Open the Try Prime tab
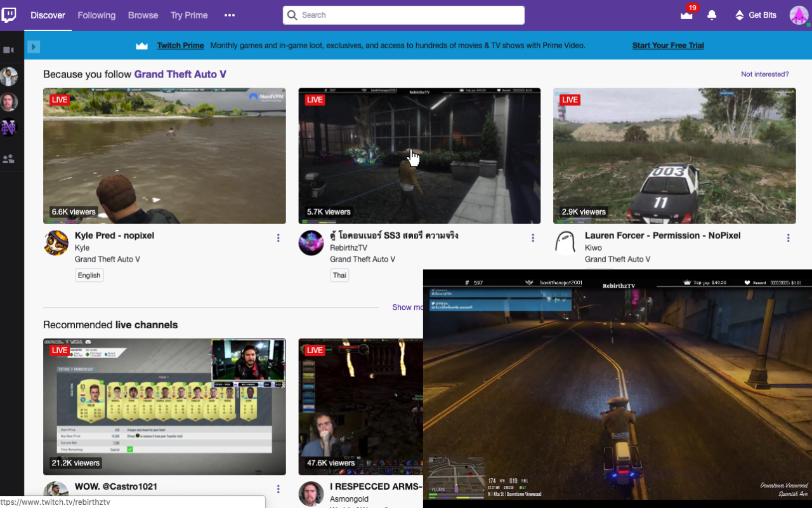 pyautogui.click(x=189, y=15)
